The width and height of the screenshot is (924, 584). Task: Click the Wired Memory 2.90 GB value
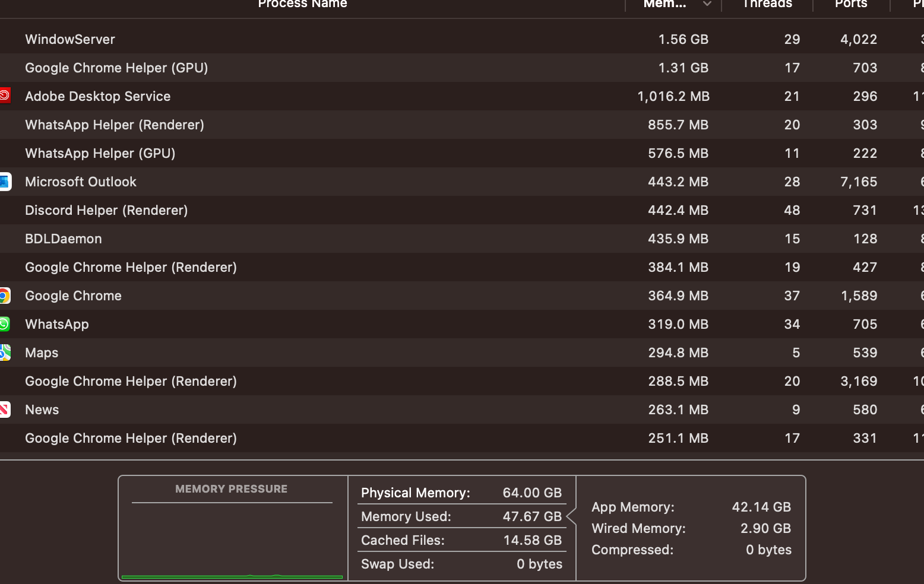pyautogui.click(x=765, y=528)
